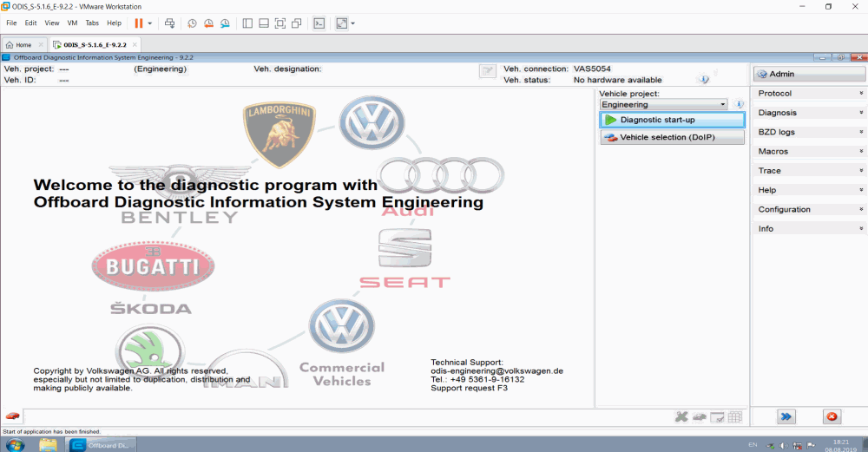Image resolution: width=868 pixels, height=452 pixels.
Task: Expand the Macros section
Action: click(x=809, y=152)
